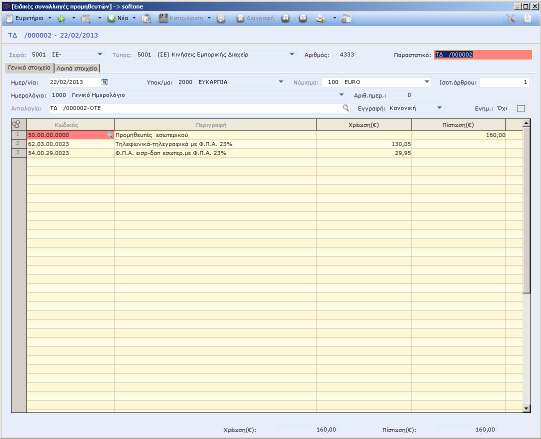This screenshot has width=541, height=439.
Task: Click the Χρέωση(€) column header
Action: pyautogui.click(x=364, y=125)
